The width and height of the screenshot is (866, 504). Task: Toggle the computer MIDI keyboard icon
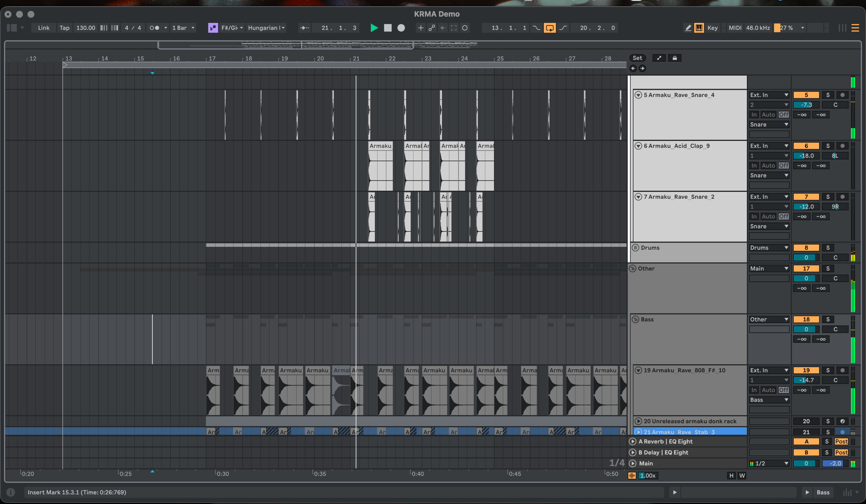(699, 28)
